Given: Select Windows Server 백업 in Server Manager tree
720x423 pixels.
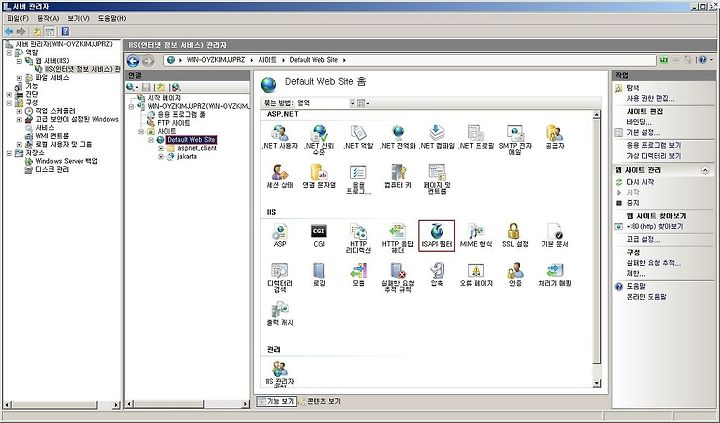Looking at the screenshot, I should click(x=66, y=161).
